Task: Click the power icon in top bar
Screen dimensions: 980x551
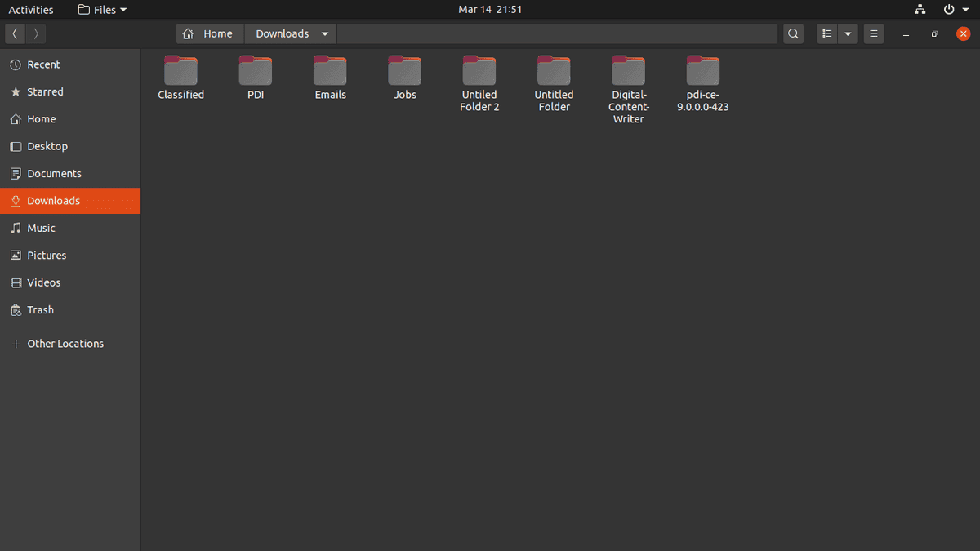Action: tap(949, 10)
